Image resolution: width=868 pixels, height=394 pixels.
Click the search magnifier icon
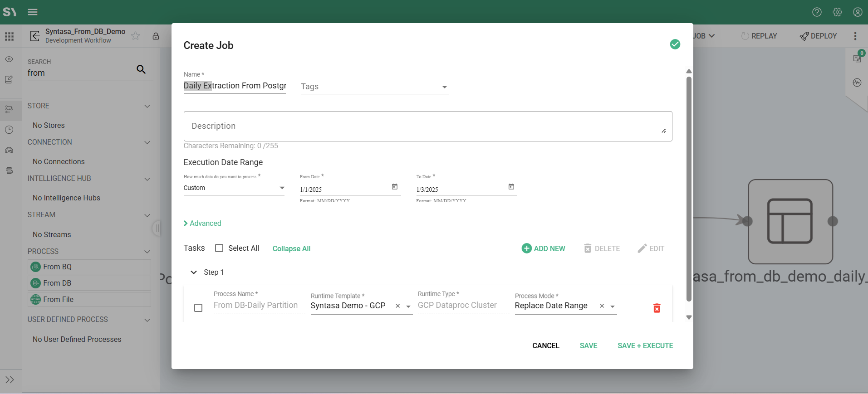click(x=141, y=69)
